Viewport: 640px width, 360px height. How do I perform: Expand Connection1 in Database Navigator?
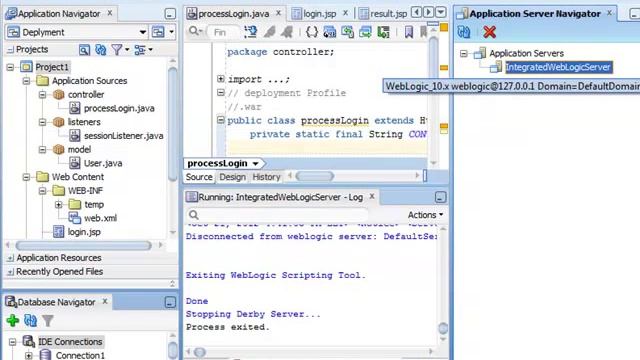(29, 356)
